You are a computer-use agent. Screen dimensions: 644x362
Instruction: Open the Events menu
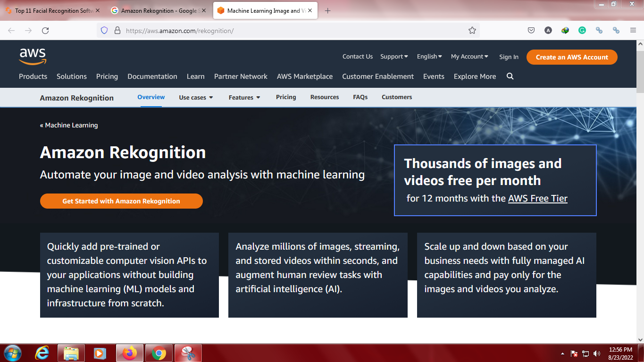coord(434,76)
